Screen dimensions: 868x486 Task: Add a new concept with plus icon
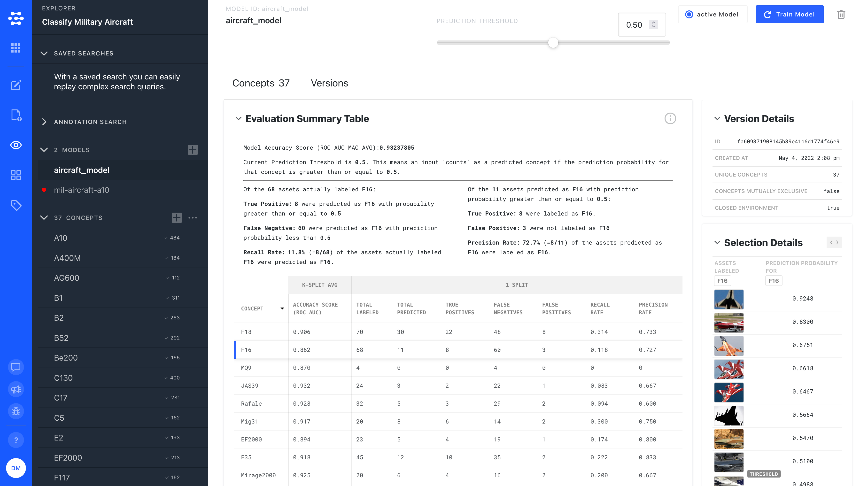pyautogui.click(x=177, y=217)
